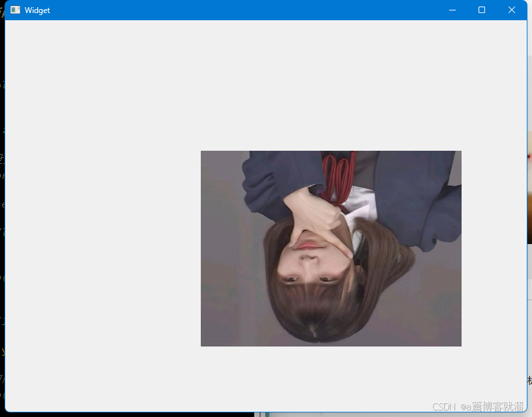This screenshot has width=532, height=417.
Task: Click the Widget window app icon
Action: 15,10
